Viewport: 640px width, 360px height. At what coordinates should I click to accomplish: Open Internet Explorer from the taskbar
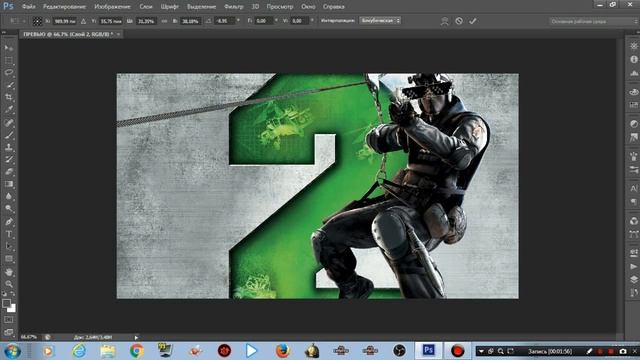79,351
